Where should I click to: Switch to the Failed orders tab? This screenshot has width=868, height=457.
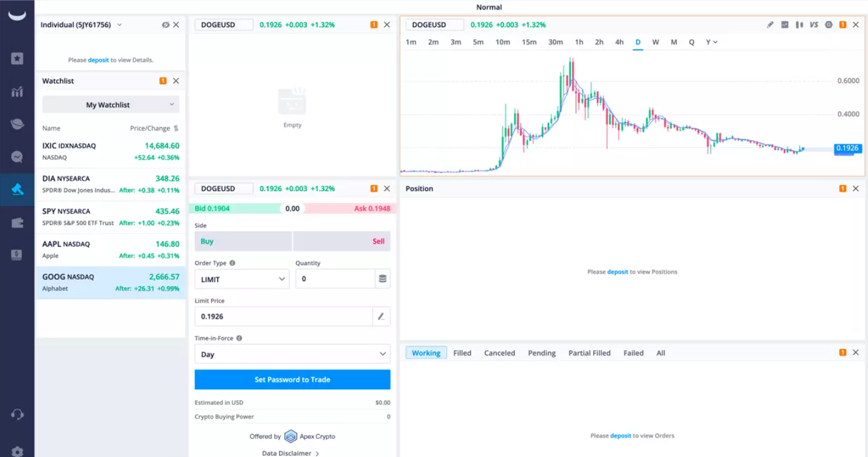[633, 353]
